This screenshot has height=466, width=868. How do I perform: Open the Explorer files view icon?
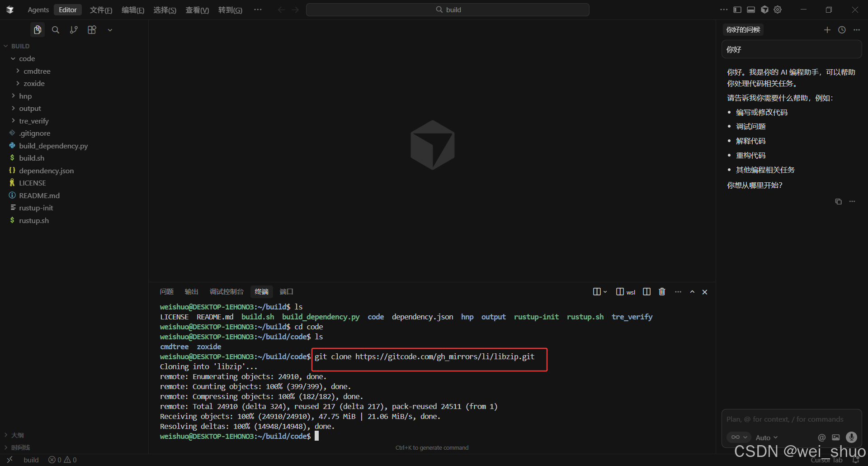tap(38, 30)
